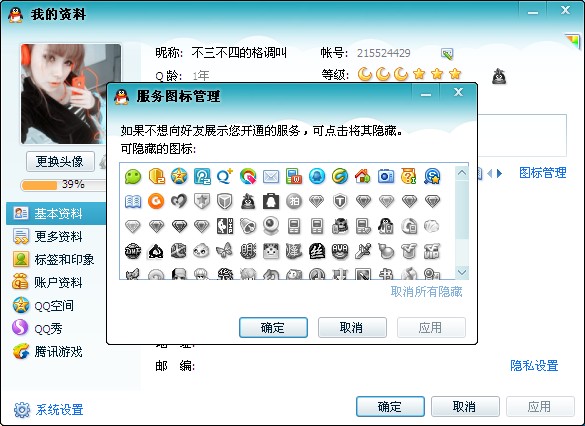Click the green-yellow G games icon in grid
Screen dimensions: 585x426
340,176
